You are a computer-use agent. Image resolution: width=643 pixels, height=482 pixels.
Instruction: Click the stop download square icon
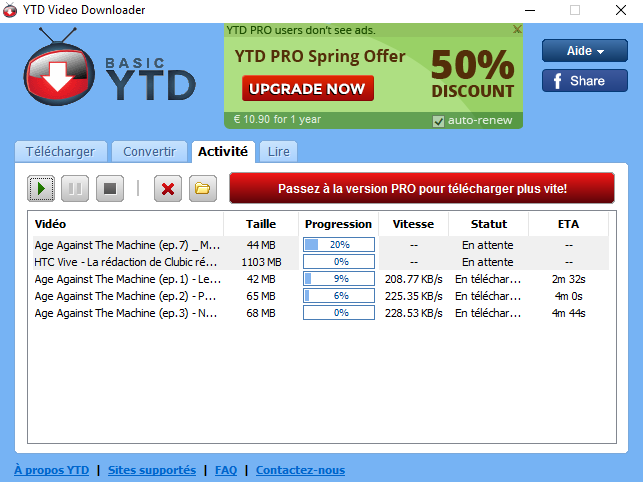[110, 189]
